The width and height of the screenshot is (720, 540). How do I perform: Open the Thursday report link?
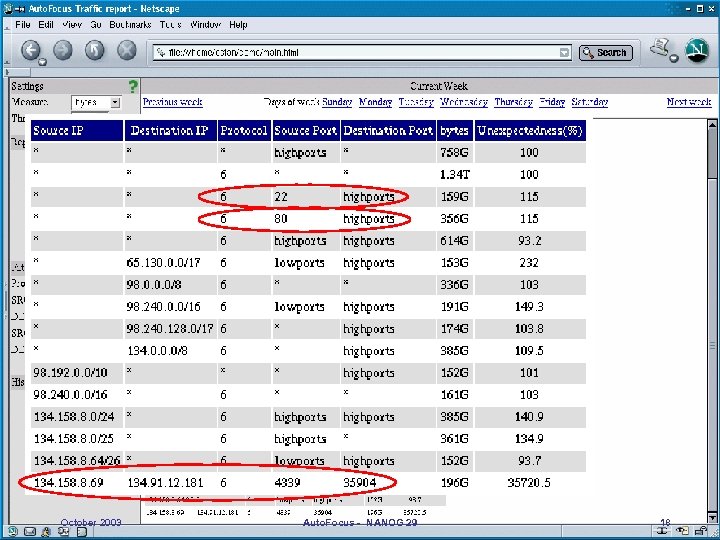pos(513,102)
